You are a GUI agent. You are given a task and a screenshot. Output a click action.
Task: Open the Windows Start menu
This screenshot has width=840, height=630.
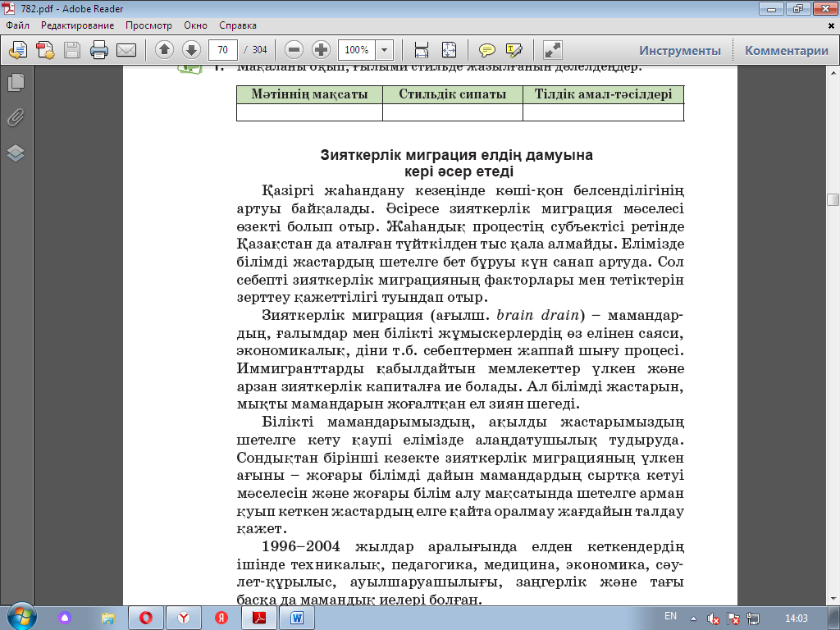click(x=21, y=618)
